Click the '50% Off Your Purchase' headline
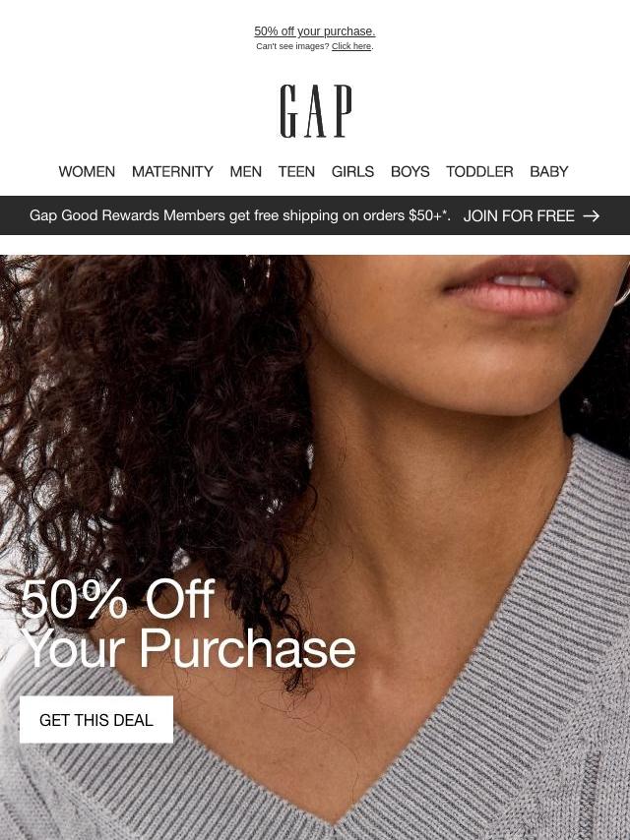This screenshot has height=840, width=630. (x=188, y=623)
